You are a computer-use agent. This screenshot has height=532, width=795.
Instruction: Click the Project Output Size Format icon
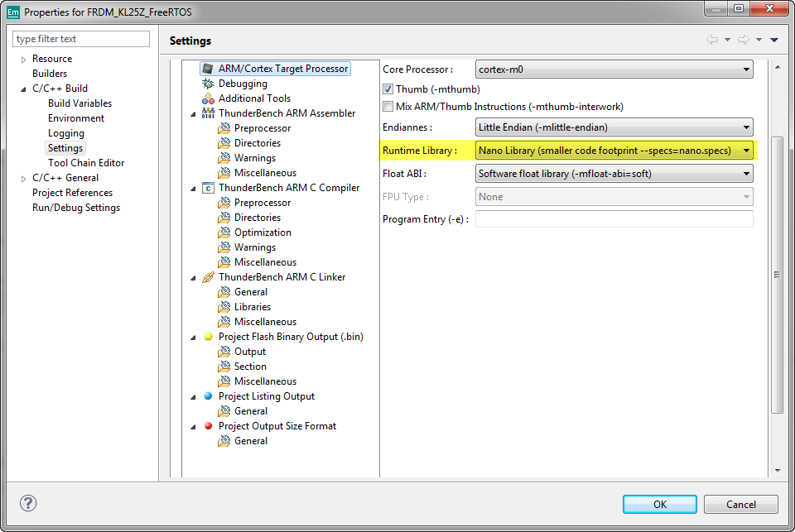pos(208,426)
